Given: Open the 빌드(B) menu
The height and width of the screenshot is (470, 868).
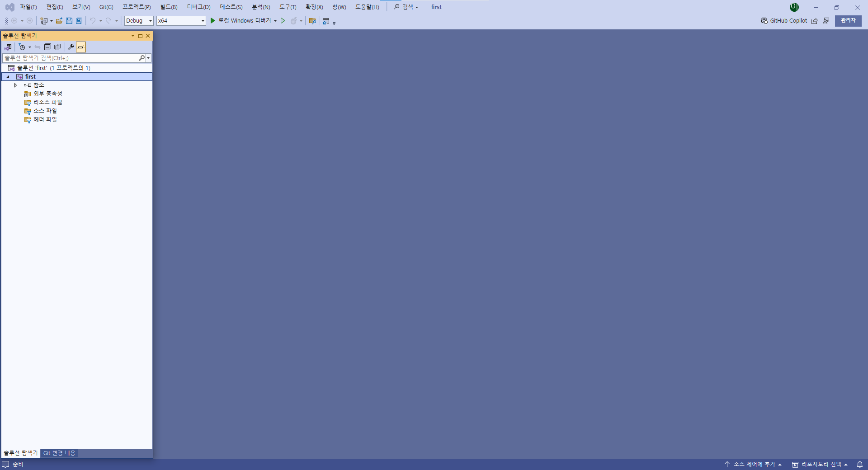Looking at the screenshot, I should coord(169,7).
